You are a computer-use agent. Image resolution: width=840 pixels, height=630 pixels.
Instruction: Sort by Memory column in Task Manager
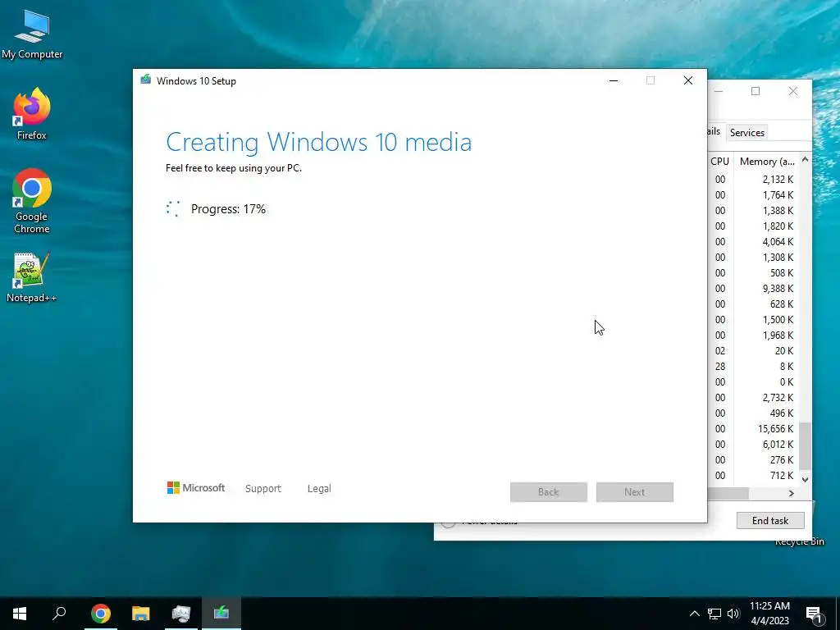[767, 162]
